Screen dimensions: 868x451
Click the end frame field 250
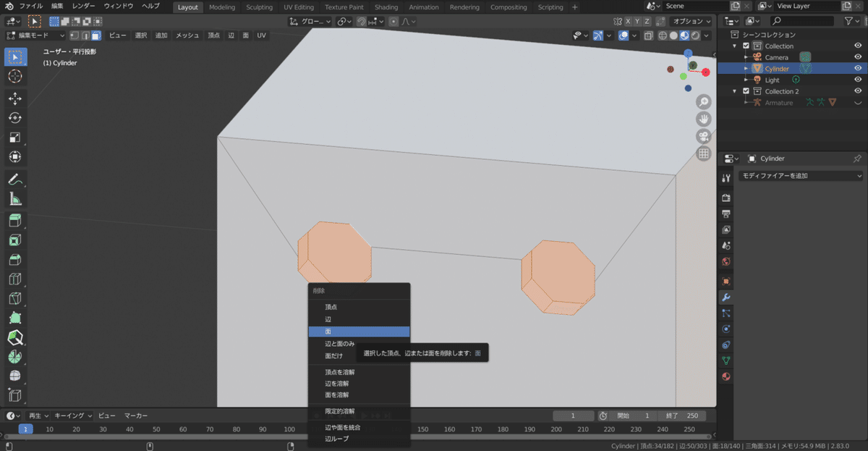click(x=684, y=416)
